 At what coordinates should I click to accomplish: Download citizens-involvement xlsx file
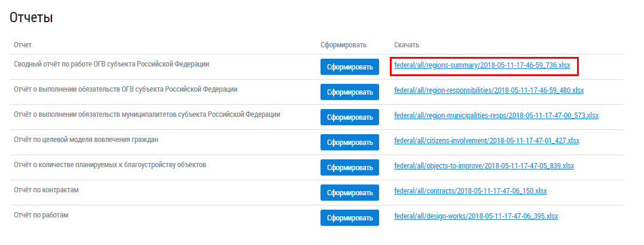[487, 141]
